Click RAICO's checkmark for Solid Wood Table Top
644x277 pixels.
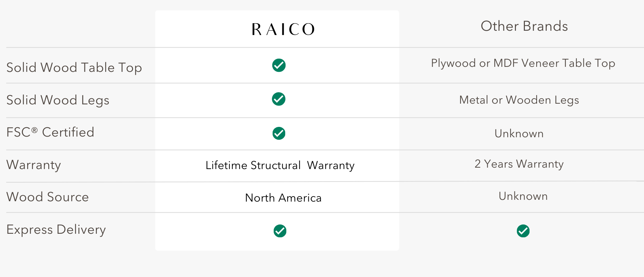point(279,65)
